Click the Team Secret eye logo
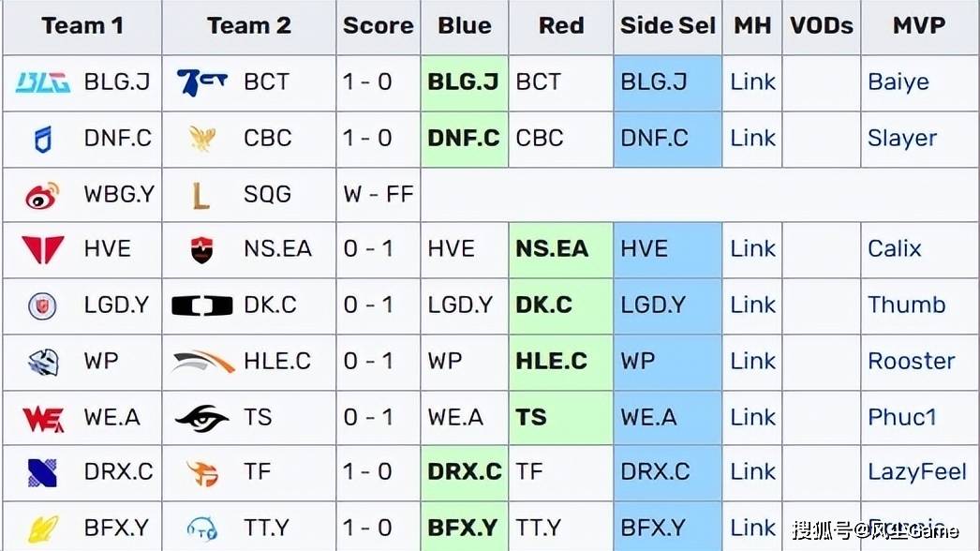 [201, 417]
